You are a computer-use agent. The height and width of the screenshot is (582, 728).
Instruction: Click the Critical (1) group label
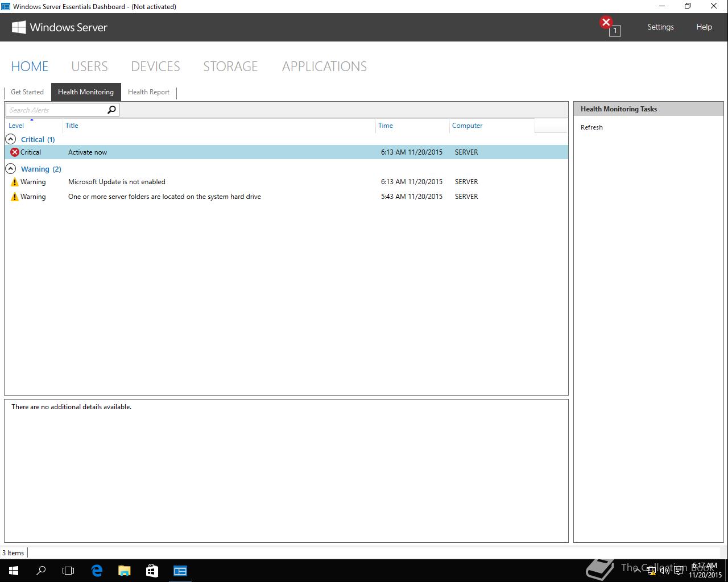[x=38, y=139]
